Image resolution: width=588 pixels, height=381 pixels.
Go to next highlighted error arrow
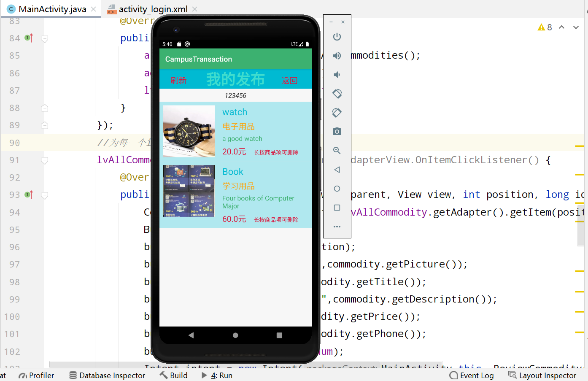(x=576, y=27)
